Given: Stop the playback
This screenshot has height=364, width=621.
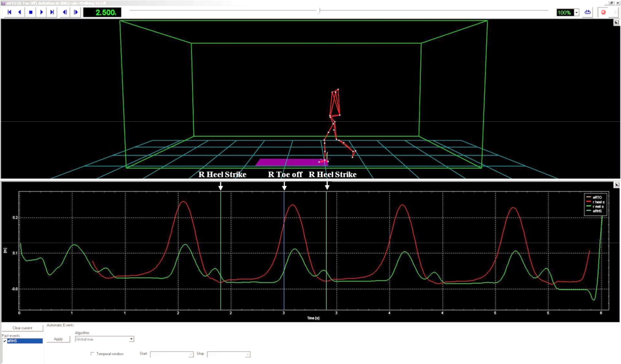Looking at the screenshot, I should pyautogui.click(x=31, y=12).
